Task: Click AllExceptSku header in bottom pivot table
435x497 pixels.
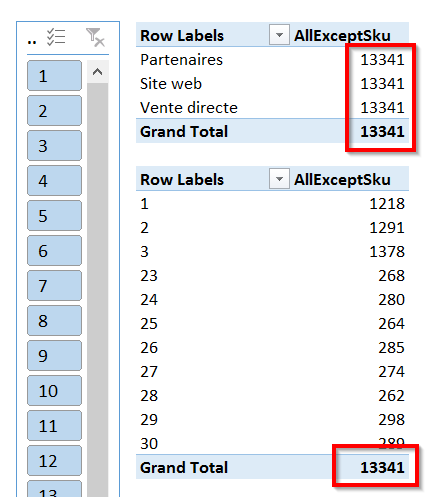Action: 342,180
